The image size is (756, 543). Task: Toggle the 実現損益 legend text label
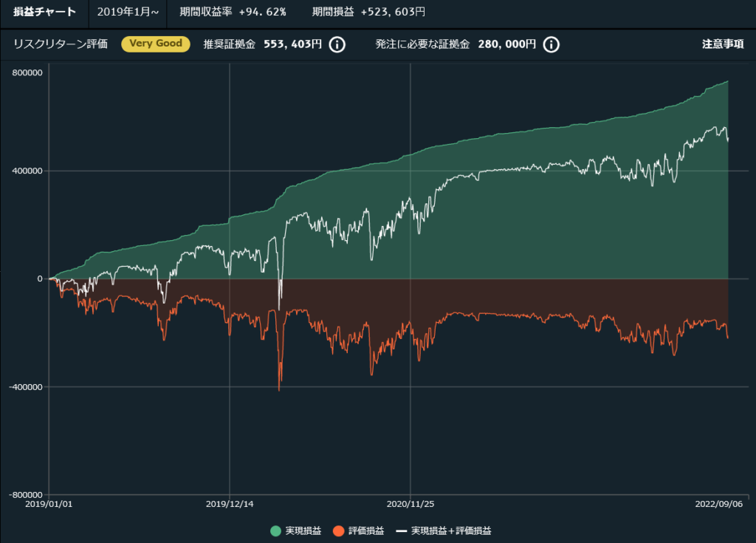303,530
